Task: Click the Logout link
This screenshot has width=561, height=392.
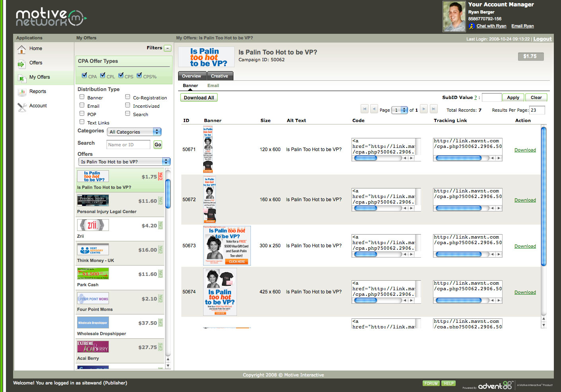Action: point(542,39)
